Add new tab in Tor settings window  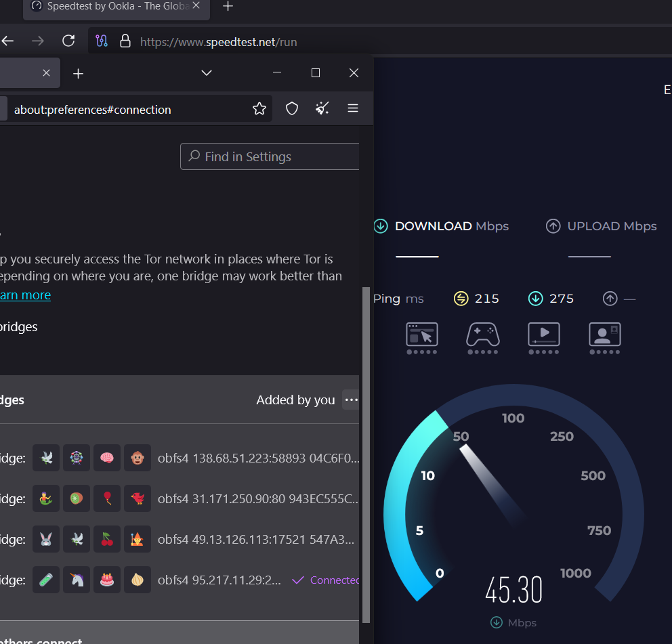(x=78, y=74)
